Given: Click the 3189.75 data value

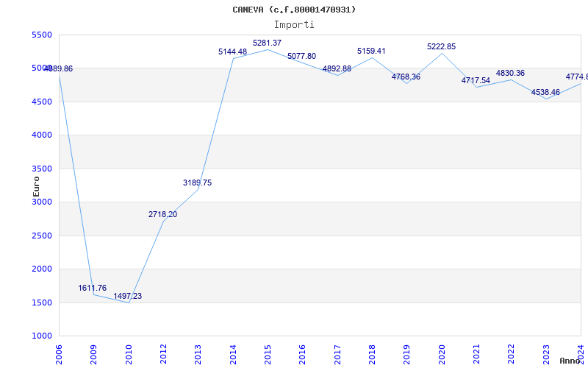Looking at the screenshot, I should tap(197, 183).
